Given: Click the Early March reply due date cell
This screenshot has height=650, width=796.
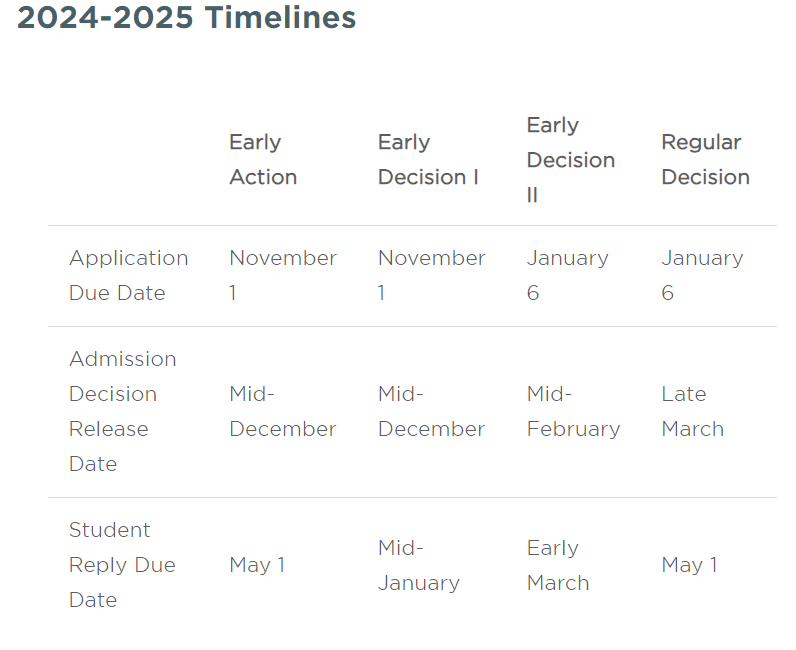Looking at the screenshot, I should 558,565.
